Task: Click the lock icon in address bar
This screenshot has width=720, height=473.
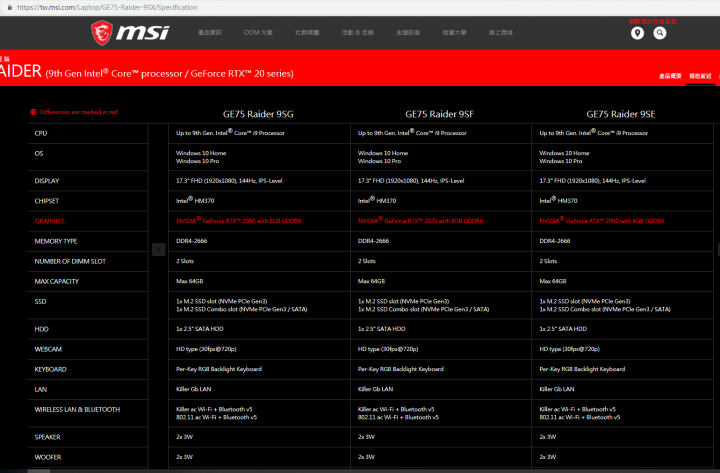Action: pos(10,7)
